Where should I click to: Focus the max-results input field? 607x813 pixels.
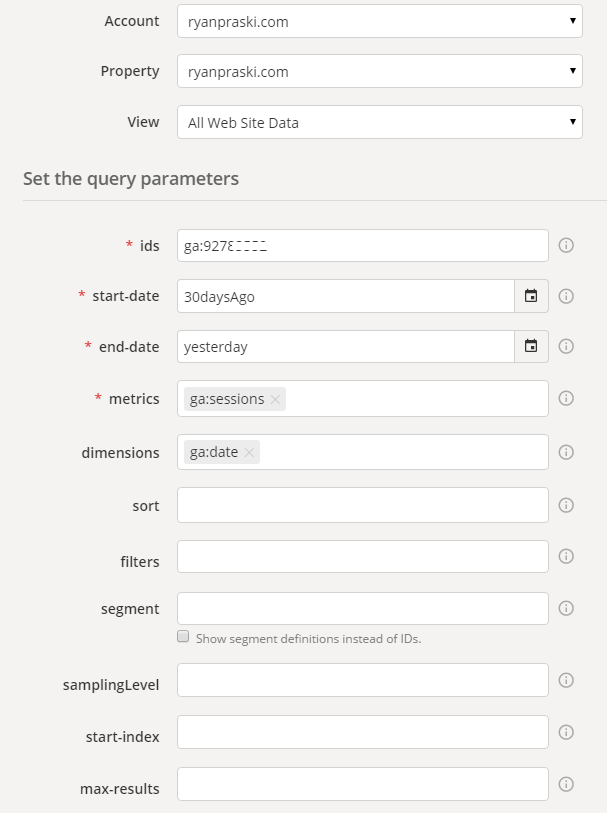click(x=363, y=784)
